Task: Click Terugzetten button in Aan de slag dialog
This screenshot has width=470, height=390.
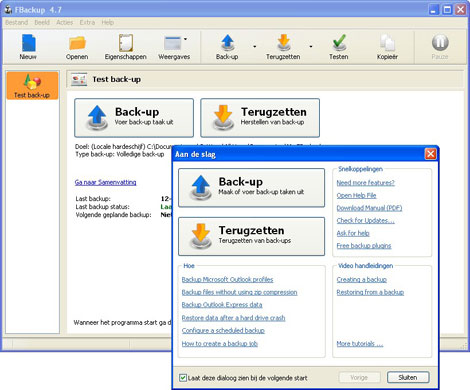Action: (252, 236)
